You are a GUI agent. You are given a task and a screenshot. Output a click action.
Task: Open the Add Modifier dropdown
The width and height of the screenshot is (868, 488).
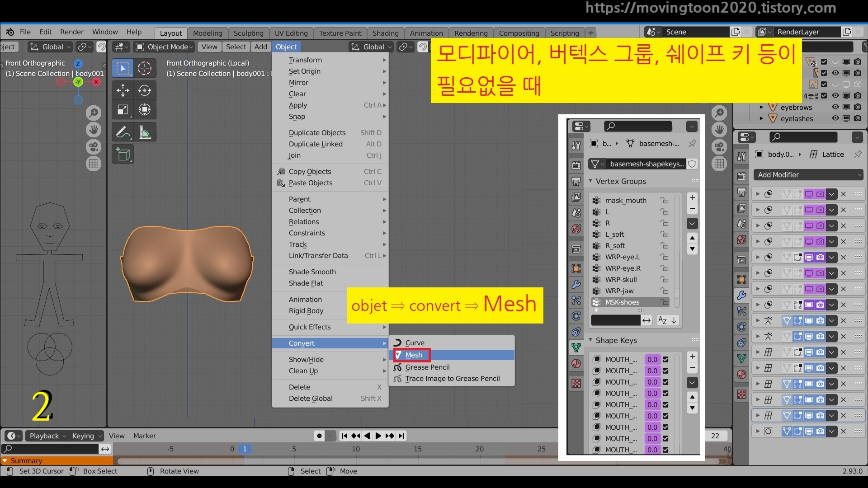tap(808, 175)
